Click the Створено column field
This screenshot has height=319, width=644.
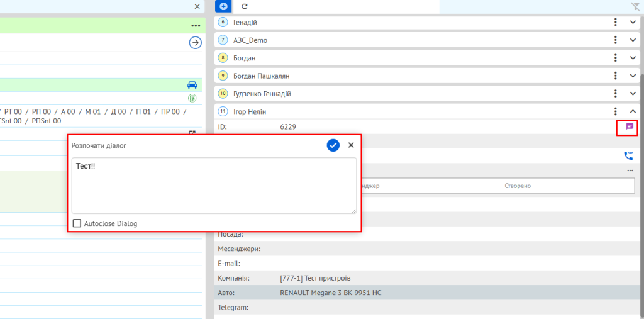(568, 186)
